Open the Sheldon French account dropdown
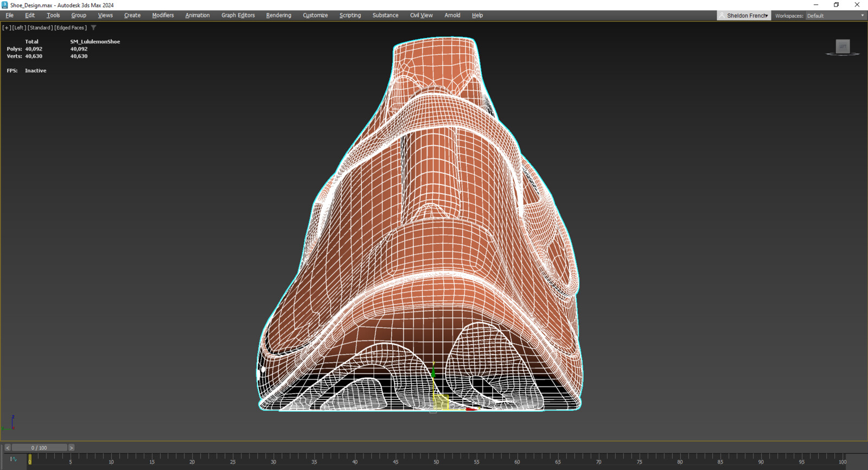Viewport: 868px width, 470px height. click(x=744, y=16)
